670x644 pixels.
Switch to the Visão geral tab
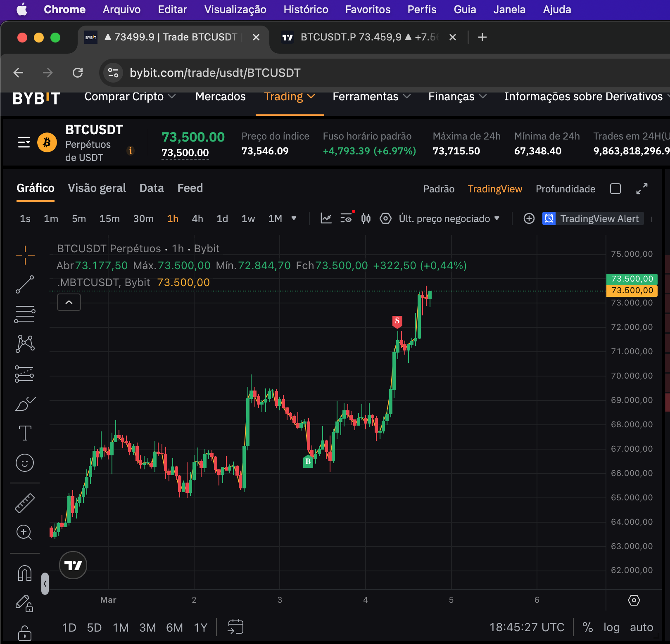pos(97,188)
